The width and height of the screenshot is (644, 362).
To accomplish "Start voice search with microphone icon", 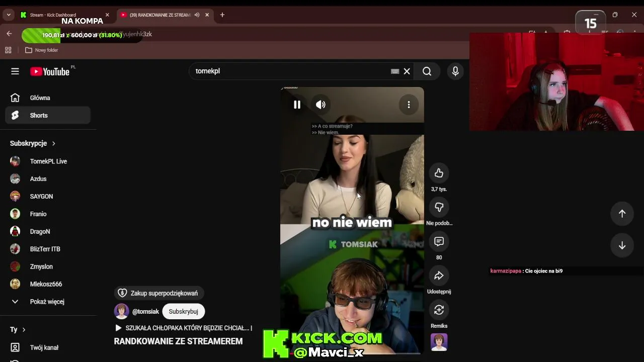I will 455,71.
